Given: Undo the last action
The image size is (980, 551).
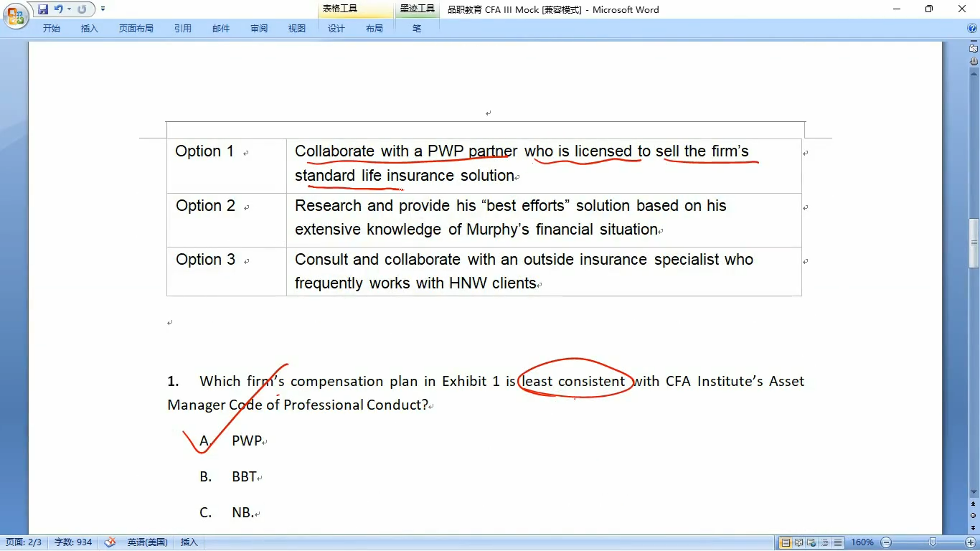Looking at the screenshot, I should click(59, 9).
